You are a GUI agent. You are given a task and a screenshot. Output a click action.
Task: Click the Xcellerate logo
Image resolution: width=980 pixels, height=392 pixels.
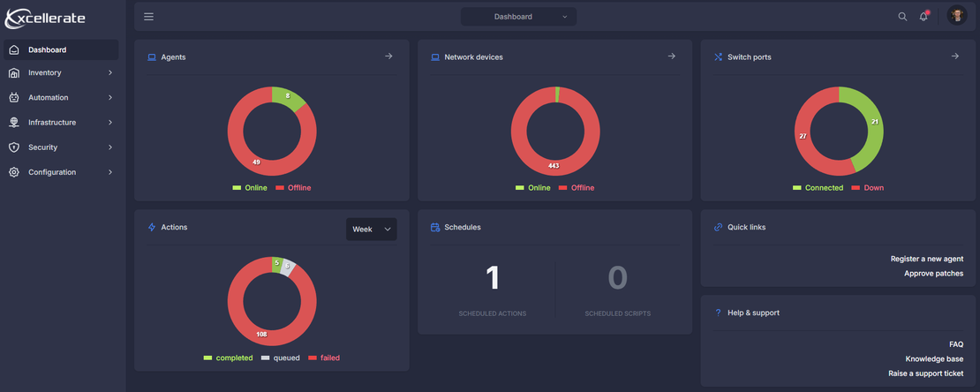coord(45,19)
